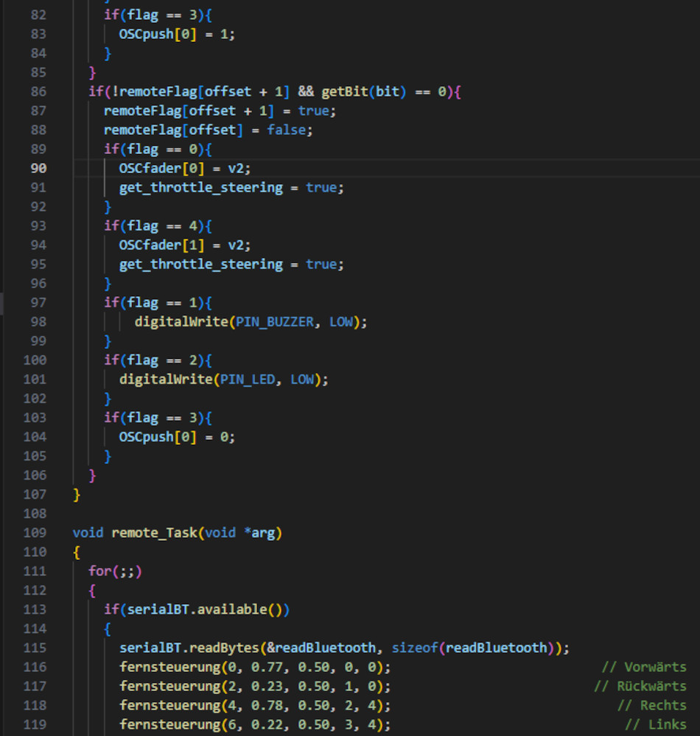
Task: Click 'fernsteuerung(0, 0.77, 0.50, 0, 0);' call
Action: [254, 667]
